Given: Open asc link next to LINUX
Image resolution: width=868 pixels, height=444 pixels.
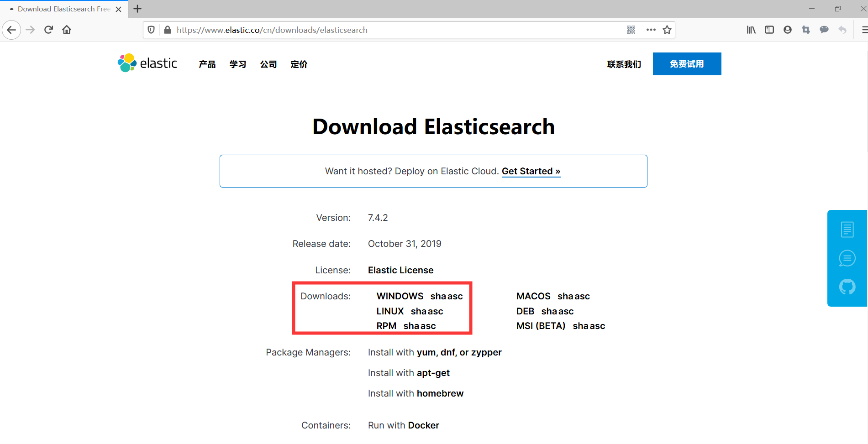Looking at the screenshot, I should pos(436,311).
